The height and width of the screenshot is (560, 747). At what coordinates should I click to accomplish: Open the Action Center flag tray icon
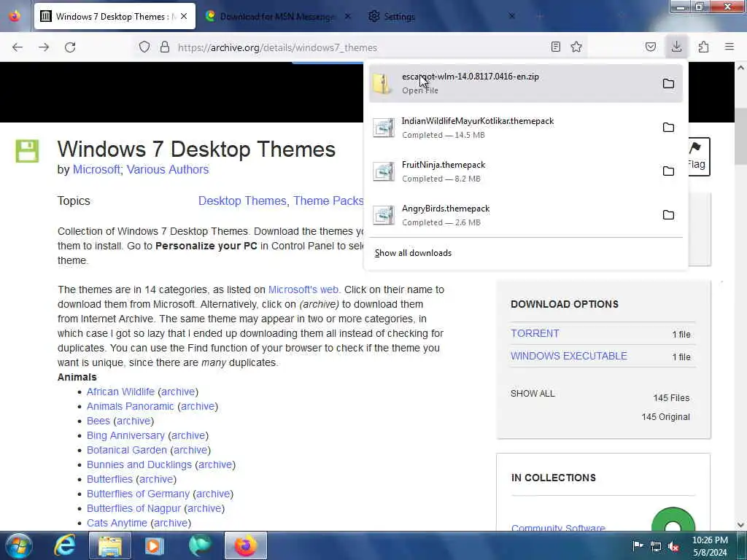638,545
